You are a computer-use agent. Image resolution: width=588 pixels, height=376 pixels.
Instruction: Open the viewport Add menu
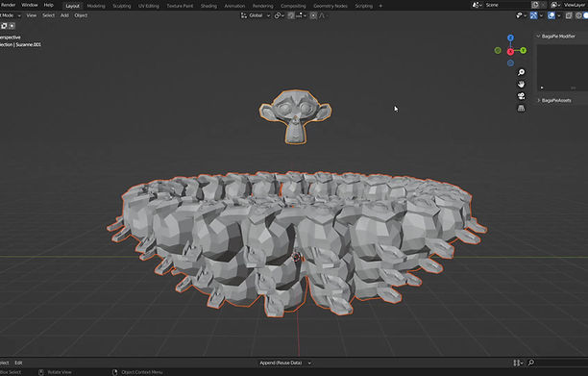64,15
